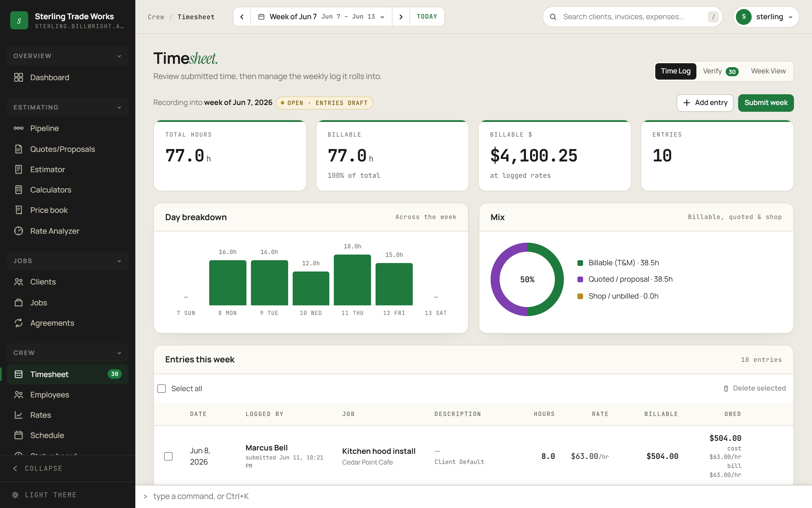Click the Timesheet 30 count badge

click(115, 374)
